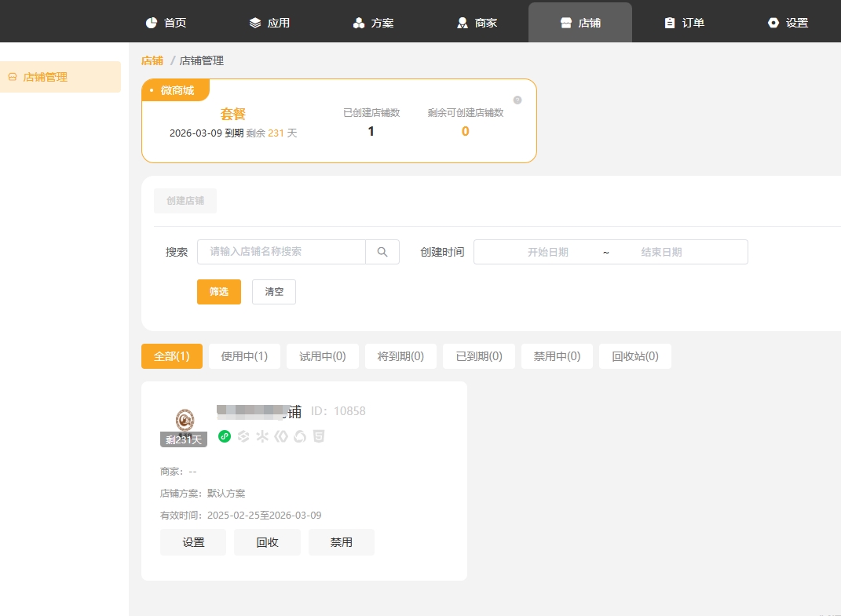Viewport: 841px width, 616px height.
Task: Select 店铺管理 in the left sidebar
Action: coord(46,77)
